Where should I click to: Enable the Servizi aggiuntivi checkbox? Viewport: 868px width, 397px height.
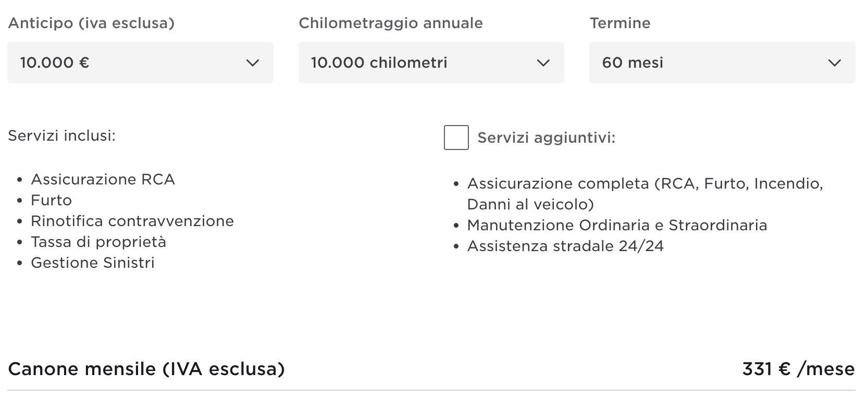point(456,138)
